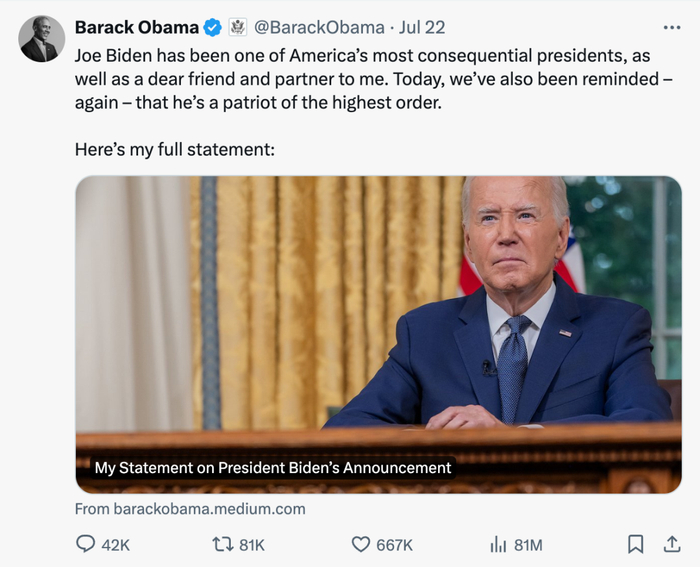Click the 81K reposts count

pyautogui.click(x=252, y=544)
